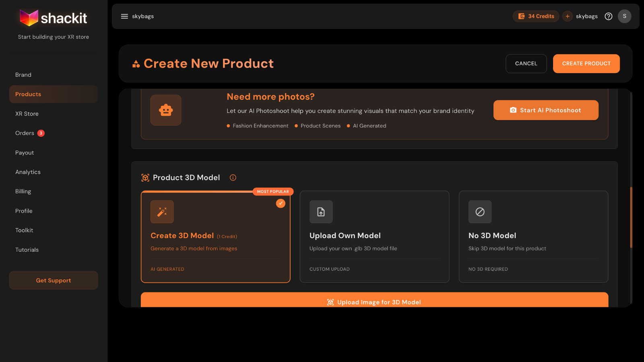
Task: Open Get Support from the sidebar
Action: [53, 280]
